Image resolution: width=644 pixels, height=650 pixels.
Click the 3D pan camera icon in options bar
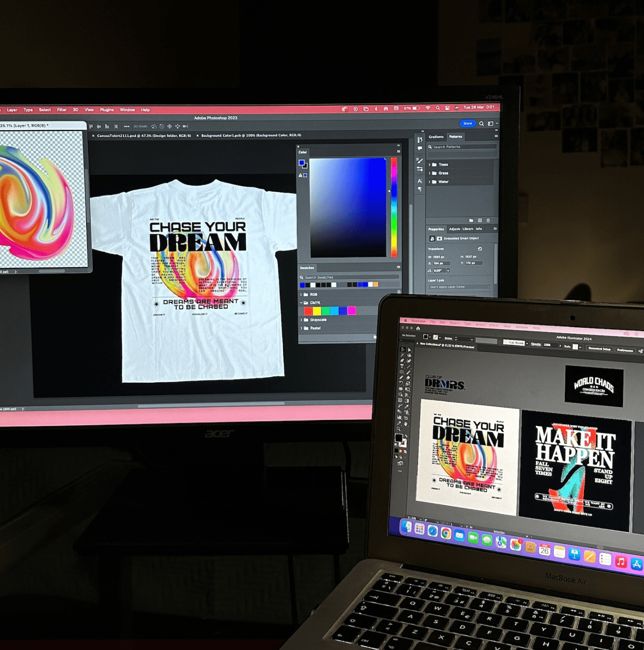[170, 126]
